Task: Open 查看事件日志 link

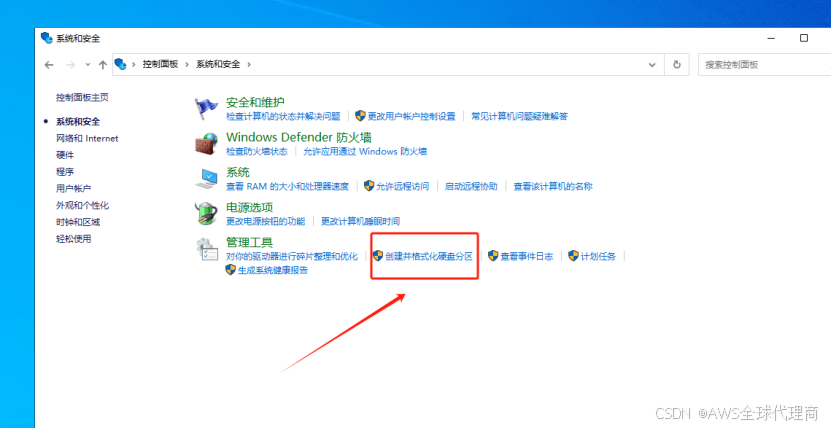Action: coord(527,256)
